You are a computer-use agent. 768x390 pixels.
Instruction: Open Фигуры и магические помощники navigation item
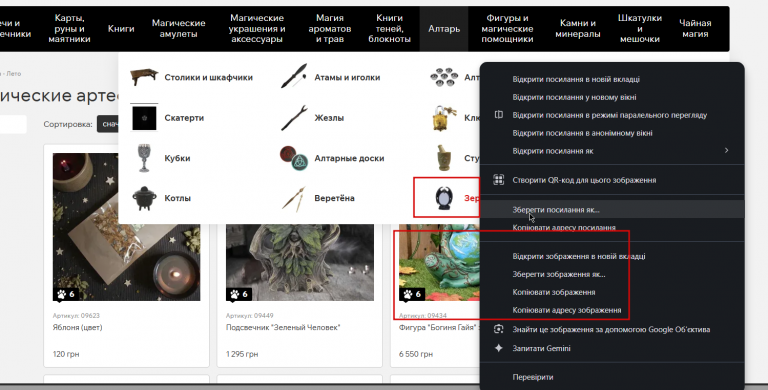[507, 28]
